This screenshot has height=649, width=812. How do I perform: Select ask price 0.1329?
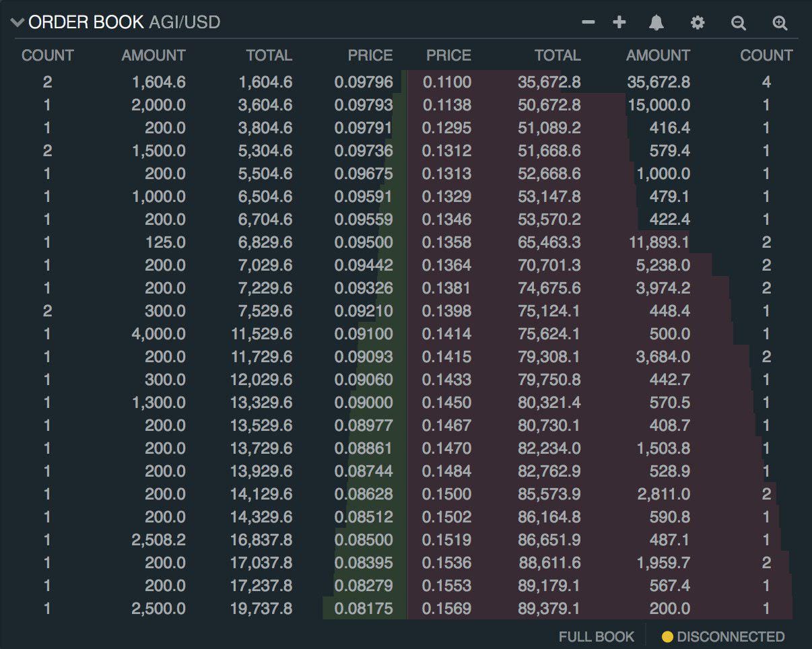pyautogui.click(x=447, y=197)
